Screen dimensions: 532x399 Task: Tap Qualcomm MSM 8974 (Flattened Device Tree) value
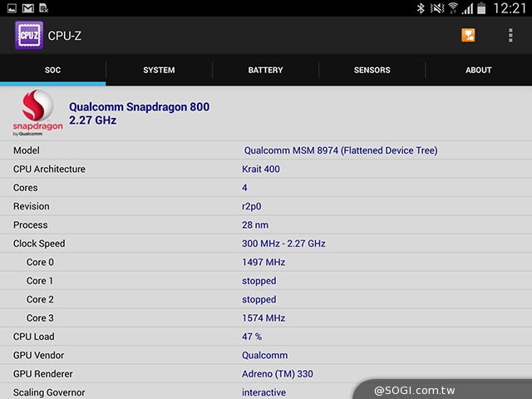click(341, 150)
